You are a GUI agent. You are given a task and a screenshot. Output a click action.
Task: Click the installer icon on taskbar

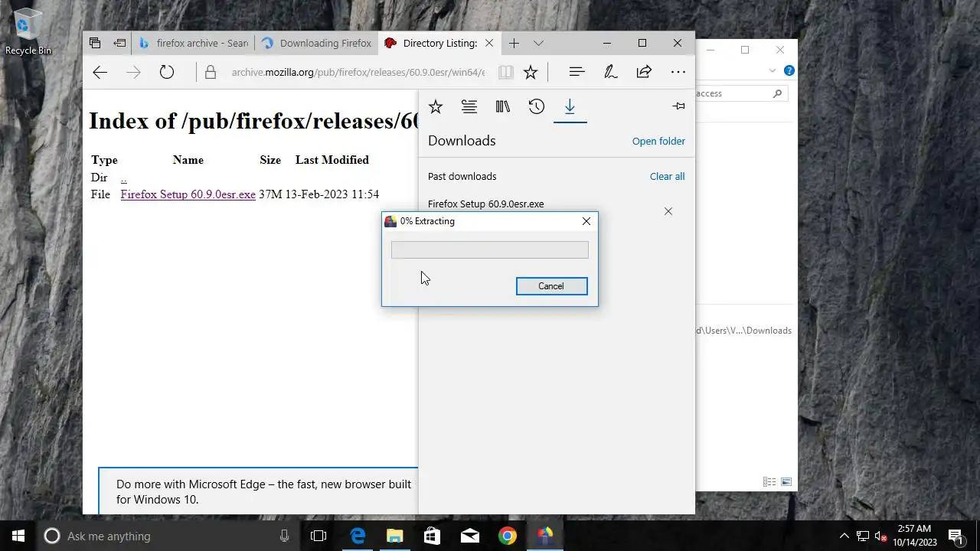tap(544, 536)
